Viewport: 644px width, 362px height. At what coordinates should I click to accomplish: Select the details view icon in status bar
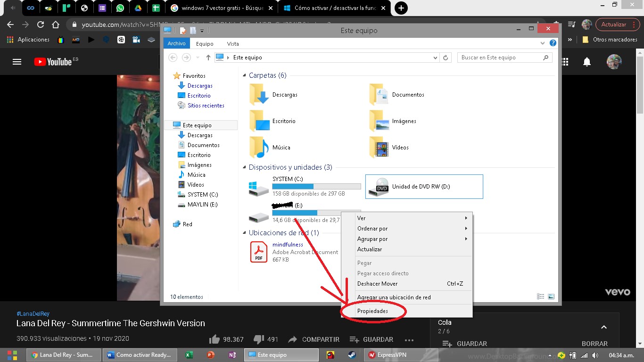pyautogui.click(x=540, y=296)
